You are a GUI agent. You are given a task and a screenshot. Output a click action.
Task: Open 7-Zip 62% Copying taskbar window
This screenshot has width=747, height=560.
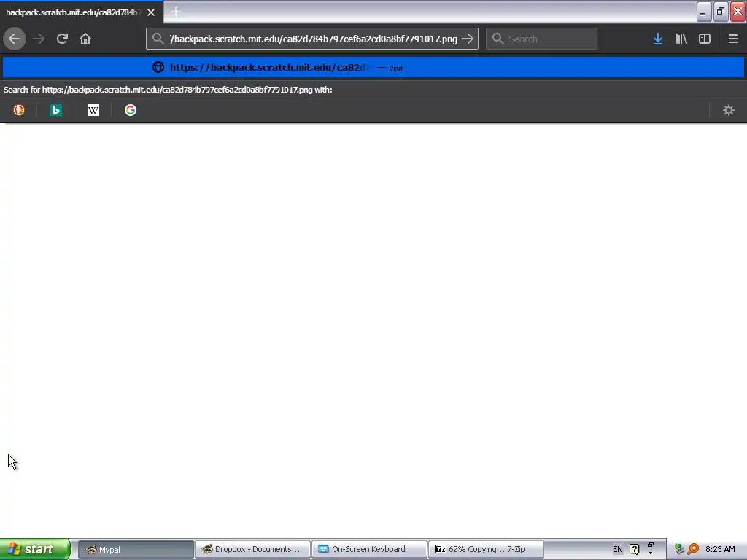click(486, 549)
